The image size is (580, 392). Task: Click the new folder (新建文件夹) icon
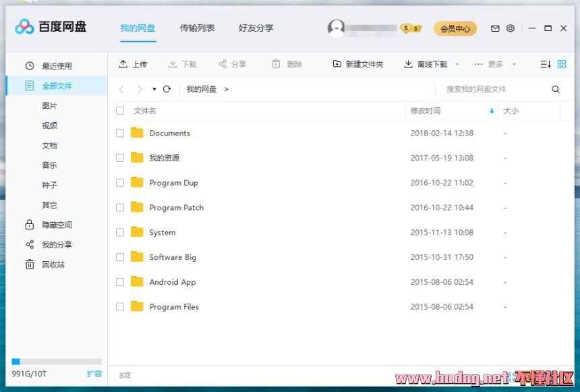(x=337, y=64)
